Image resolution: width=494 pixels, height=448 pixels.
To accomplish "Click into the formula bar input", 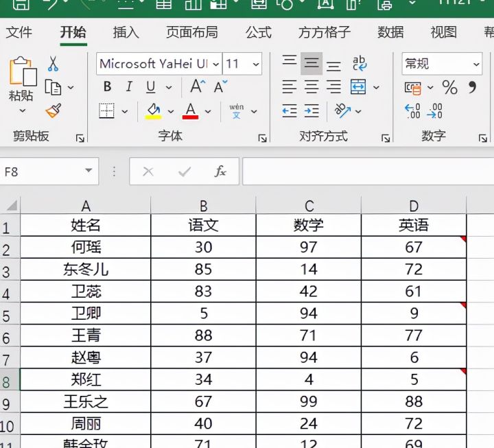I will 368,172.
